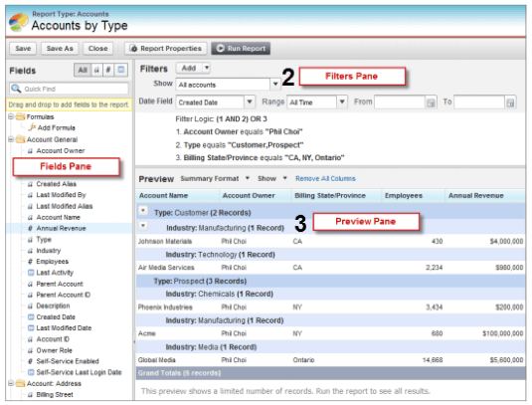Select the Employees column header

pos(413,196)
